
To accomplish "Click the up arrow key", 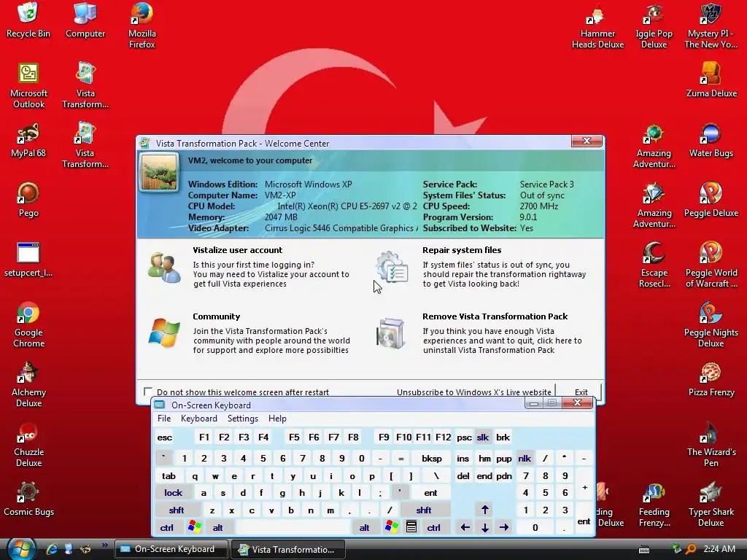I will pyautogui.click(x=484, y=510).
